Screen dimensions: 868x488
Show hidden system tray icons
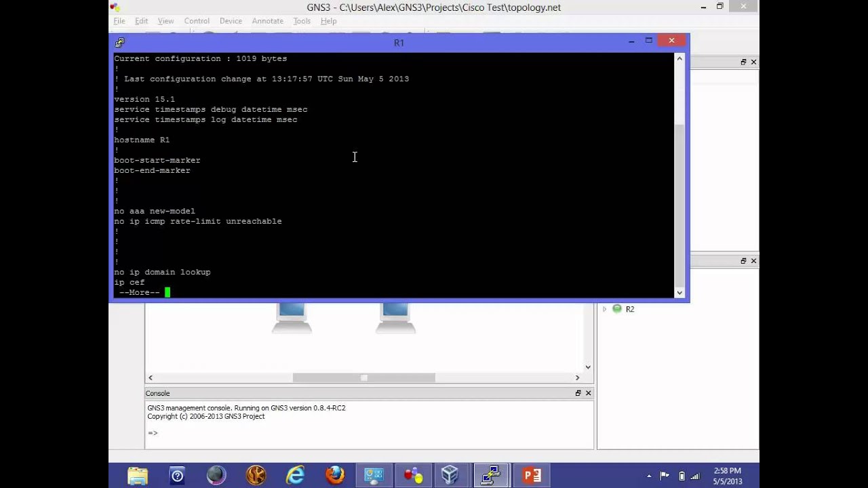[x=649, y=476]
